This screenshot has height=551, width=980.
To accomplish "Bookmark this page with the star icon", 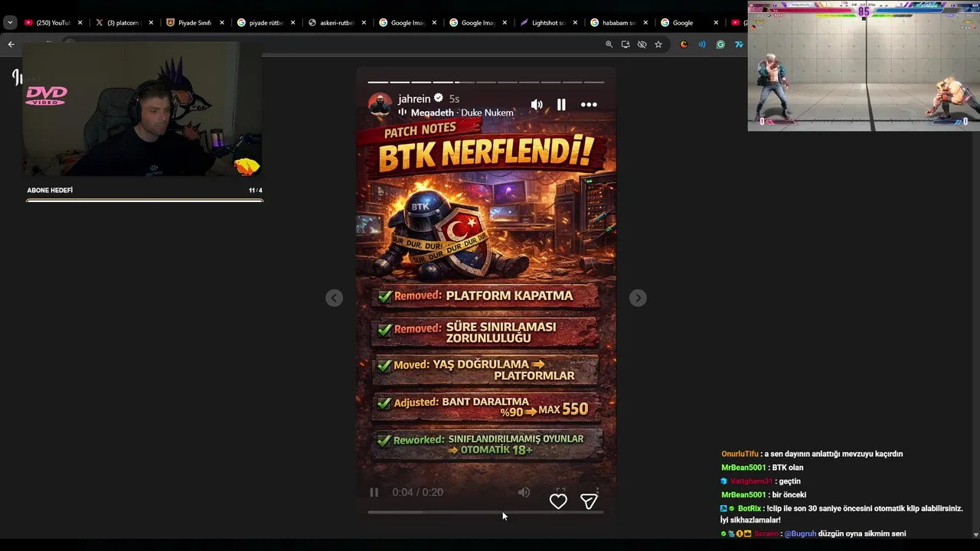I will point(658,44).
